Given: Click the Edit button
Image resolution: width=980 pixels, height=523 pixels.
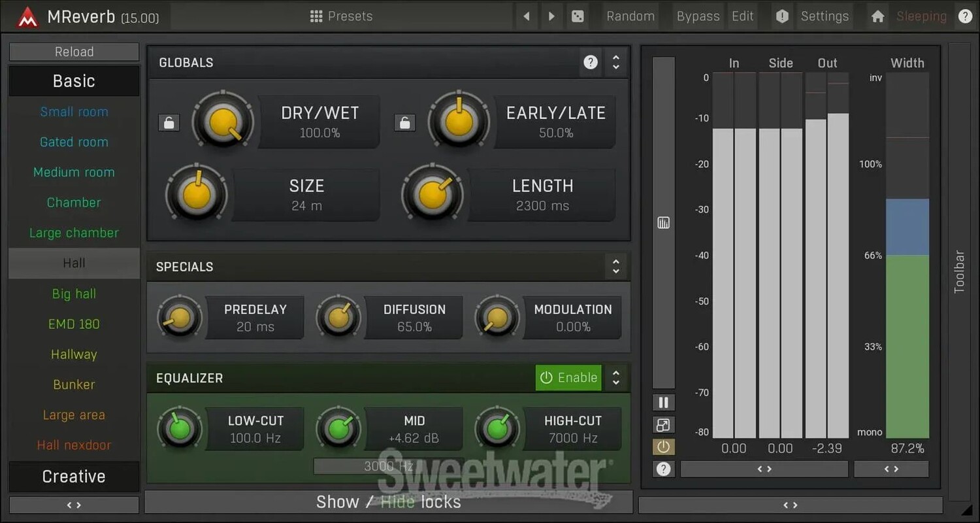Looking at the screenshot, I should 743,16.
